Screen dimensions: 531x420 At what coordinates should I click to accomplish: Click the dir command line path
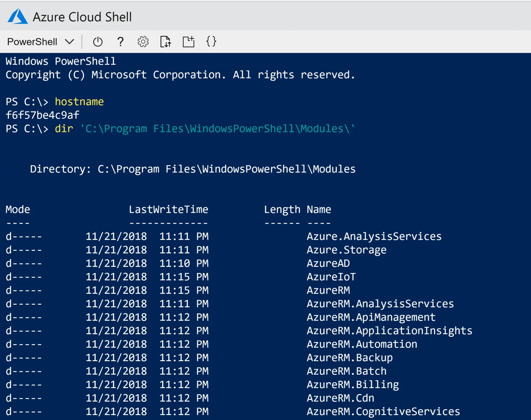pyautogui.click(x=217, y=129)
